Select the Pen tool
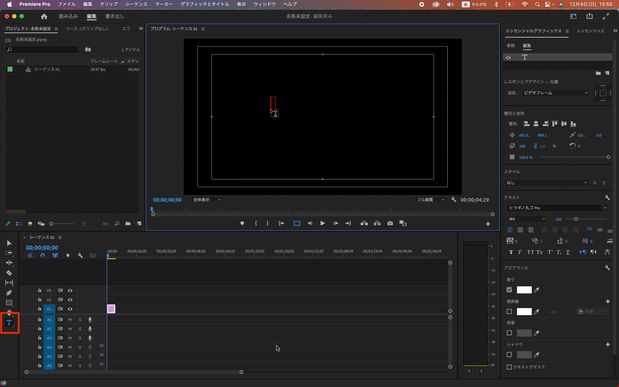Viewport: 619px width, 387px height. (x=9, y=293)
